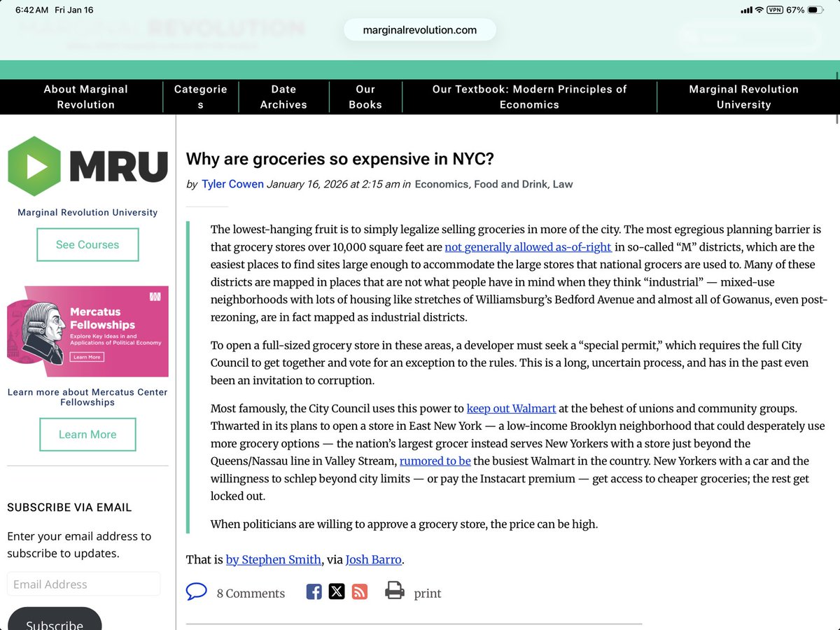Open the 8 Comments link
This screenshot has height=630, width=840.
[x=251, y=594]
